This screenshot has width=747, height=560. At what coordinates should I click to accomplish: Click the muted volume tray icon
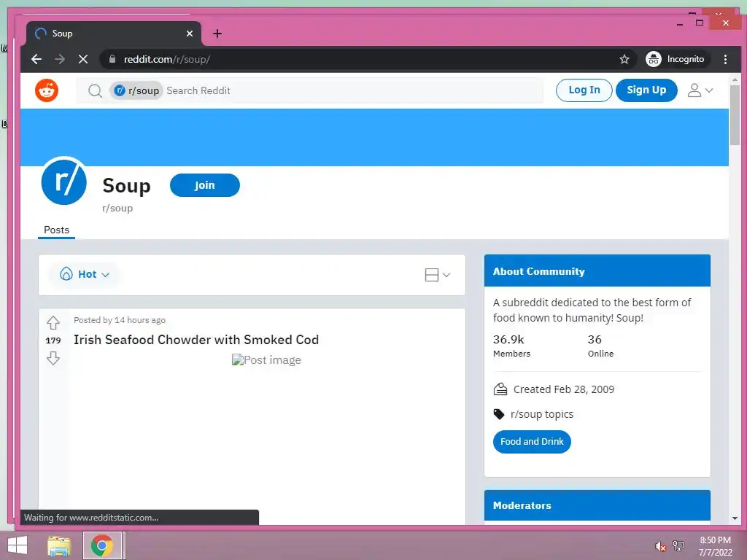pos(660,546)
